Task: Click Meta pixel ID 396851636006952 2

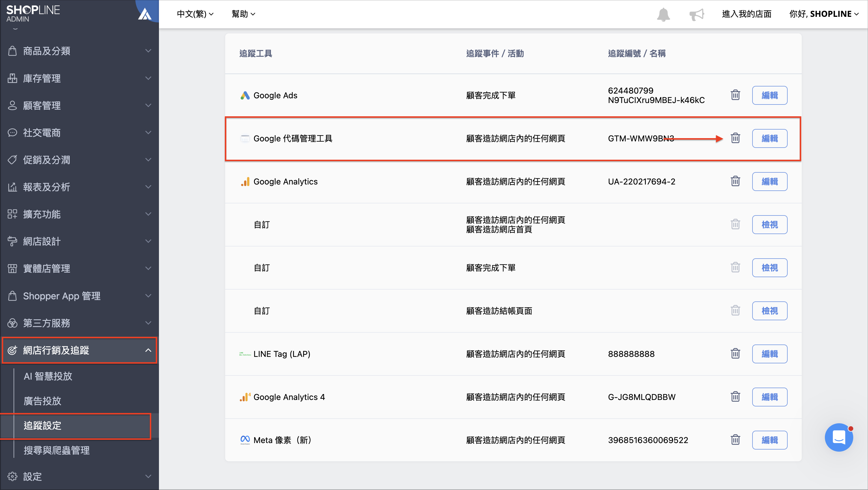Action: click(x=648, y=440)
